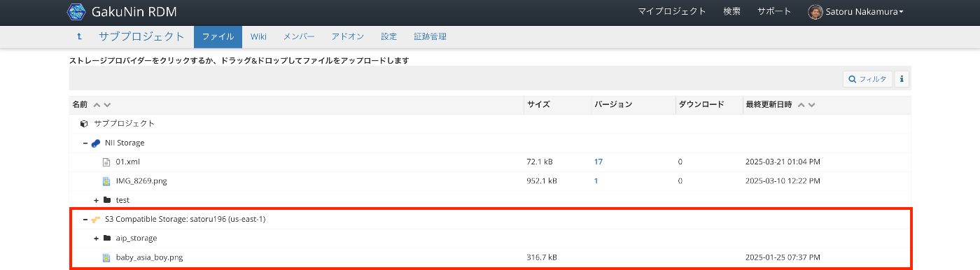Collapse the NII Storage node

(85, 143)
